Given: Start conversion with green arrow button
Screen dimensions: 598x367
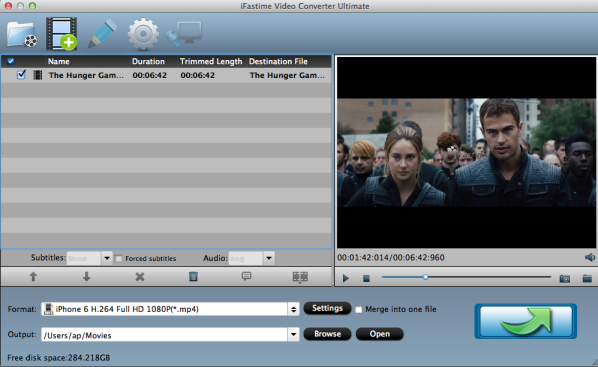Looking at the screenshot, I should pyautogui.click(x=526, y=321).
